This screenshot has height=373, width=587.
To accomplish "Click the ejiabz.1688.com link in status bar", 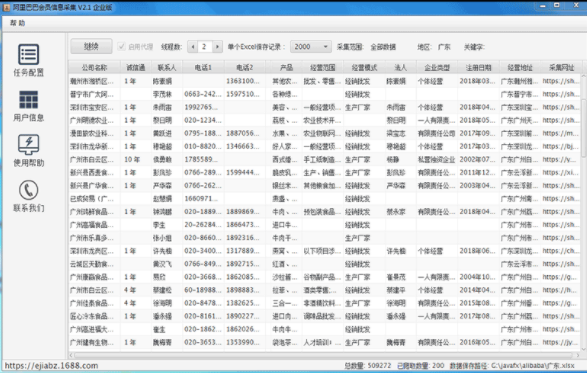I will (x=51, y=366).
